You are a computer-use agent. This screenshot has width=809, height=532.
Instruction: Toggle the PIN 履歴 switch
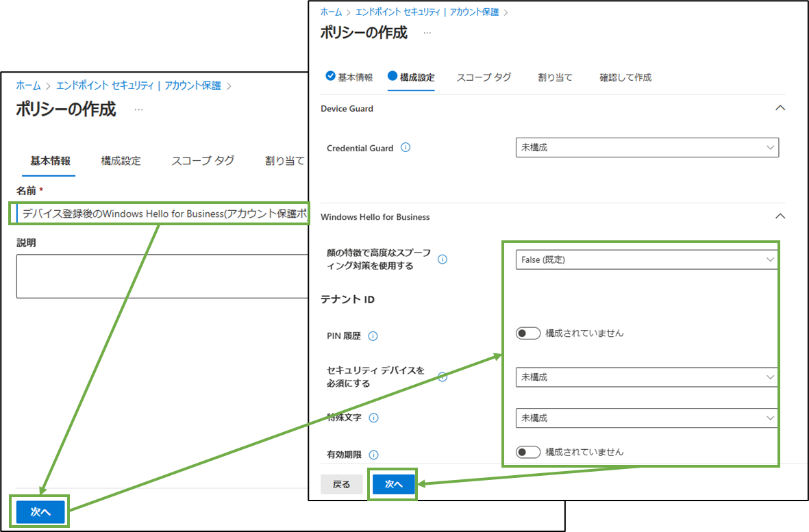pos(528,333)
